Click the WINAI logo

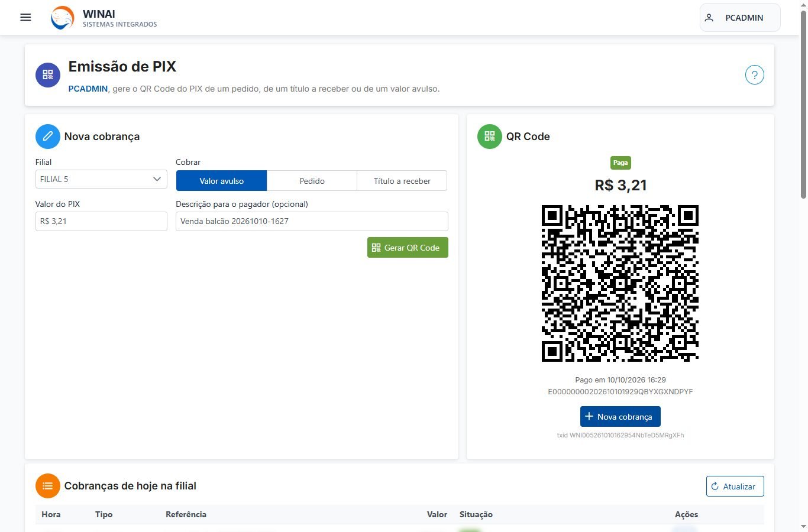coord(63,18)
